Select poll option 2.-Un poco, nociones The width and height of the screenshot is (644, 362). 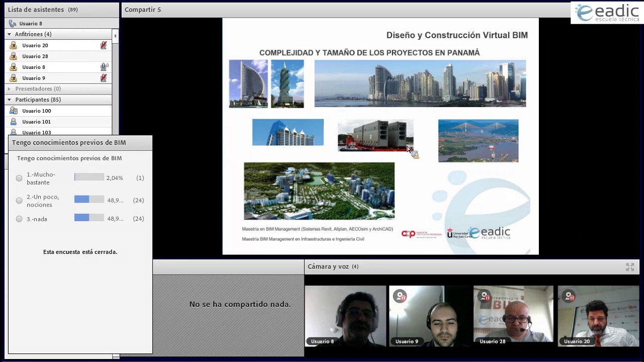point(19,200)
